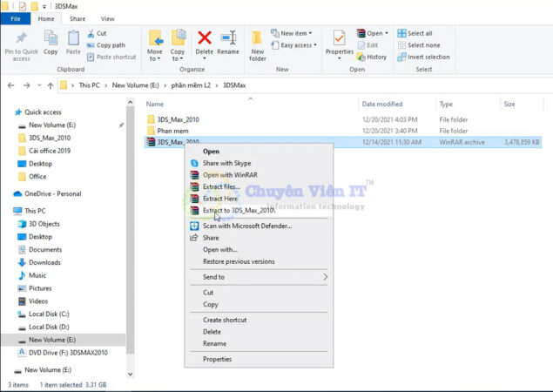553x392 pixels.
Task: Sort files by Date modified column
Action: (381, 104)
